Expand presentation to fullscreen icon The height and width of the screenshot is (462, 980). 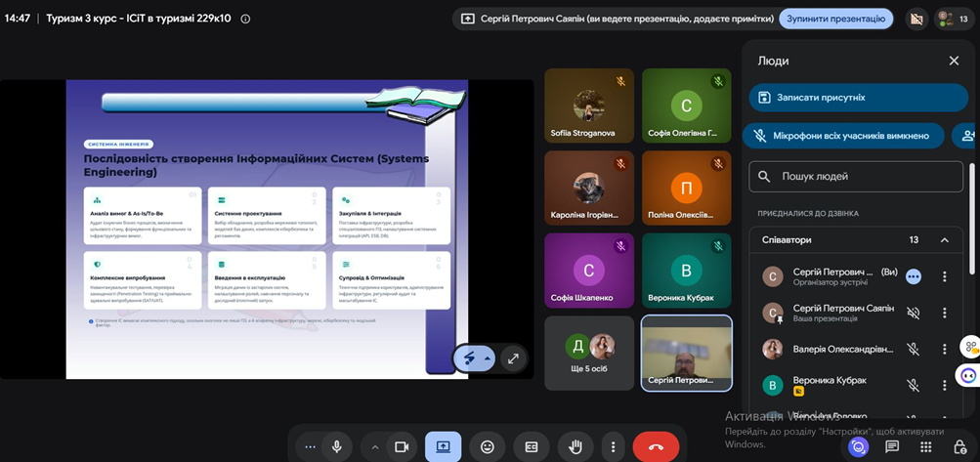pos(513,358)
